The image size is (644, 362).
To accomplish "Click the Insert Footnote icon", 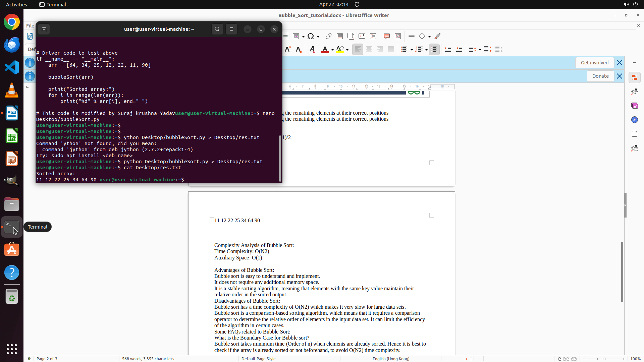I will click(340, 36).
